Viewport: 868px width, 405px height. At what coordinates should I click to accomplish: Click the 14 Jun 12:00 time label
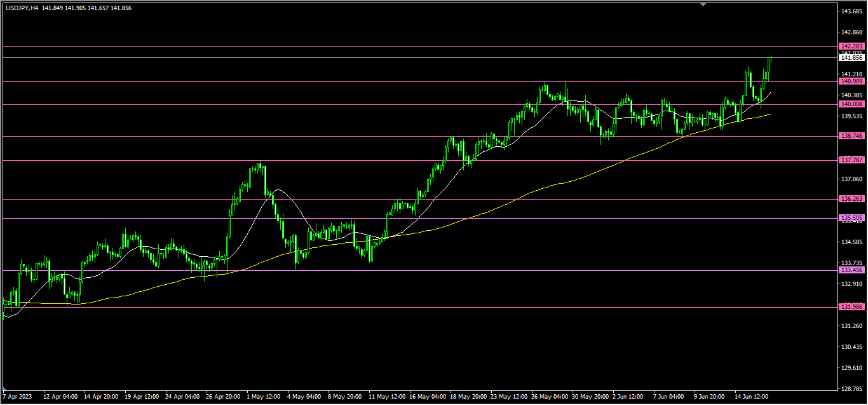coord(751,396)
